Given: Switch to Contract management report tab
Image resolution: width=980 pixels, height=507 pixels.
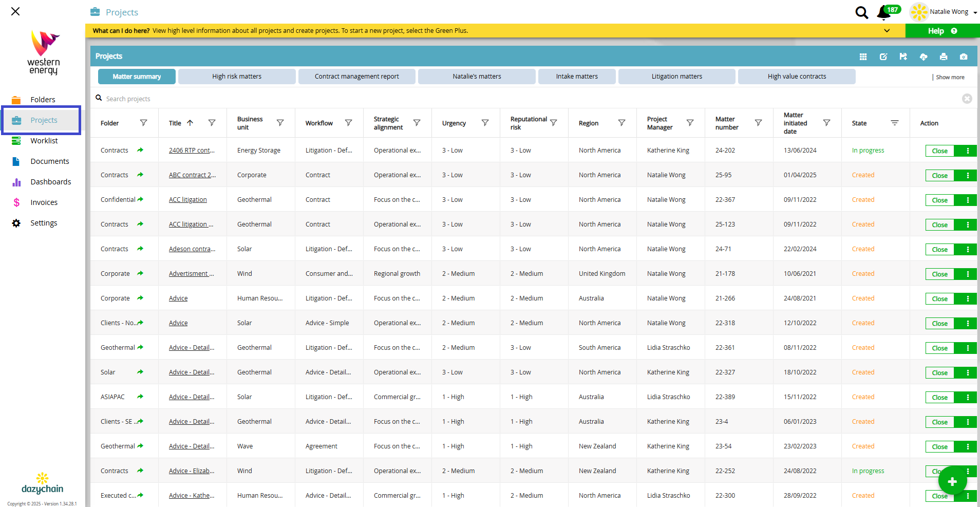Looking at the screenshot, I should 356,77.
